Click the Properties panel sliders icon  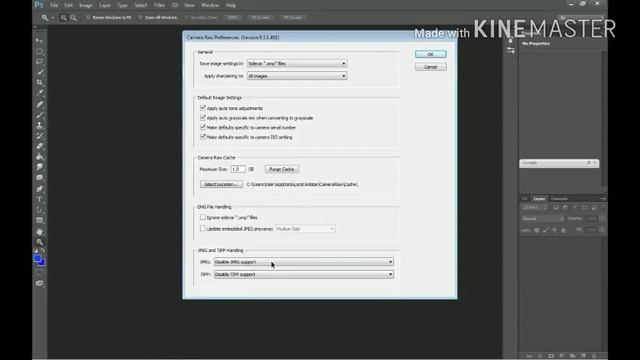pyautogui.click(x=511, y=50)
